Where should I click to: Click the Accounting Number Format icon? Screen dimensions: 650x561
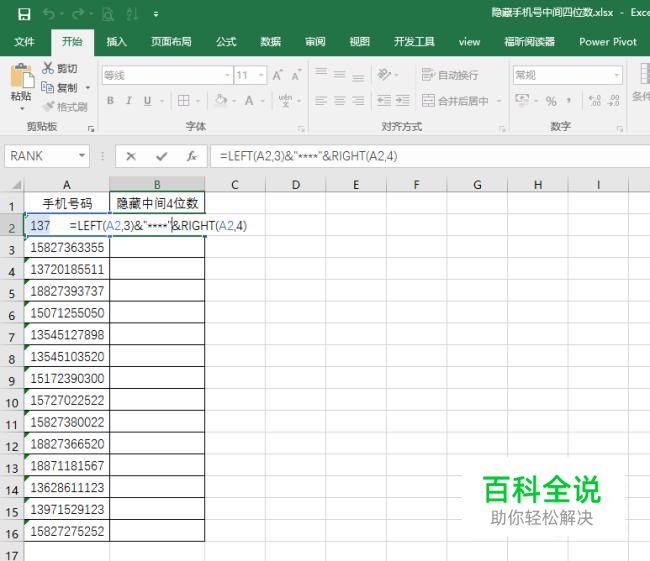tap(522, 101)
